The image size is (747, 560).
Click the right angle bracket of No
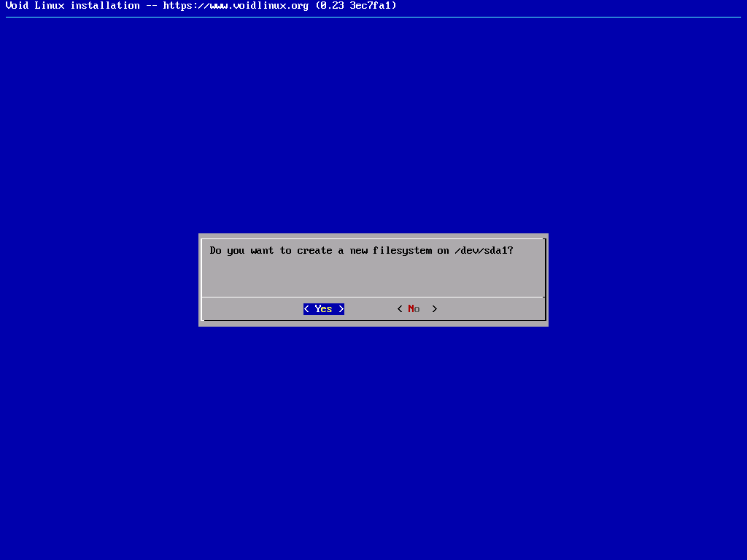point(435,309)
